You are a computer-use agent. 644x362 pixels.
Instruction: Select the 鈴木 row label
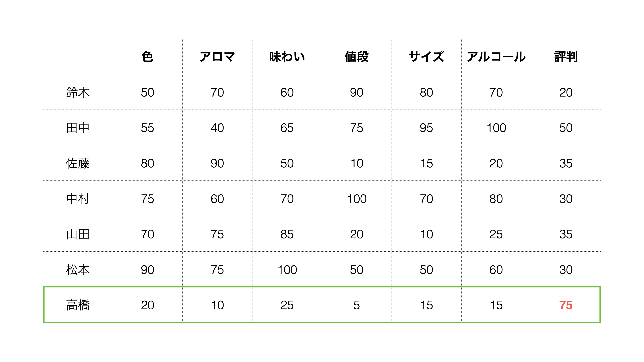[x=78, y=92]
